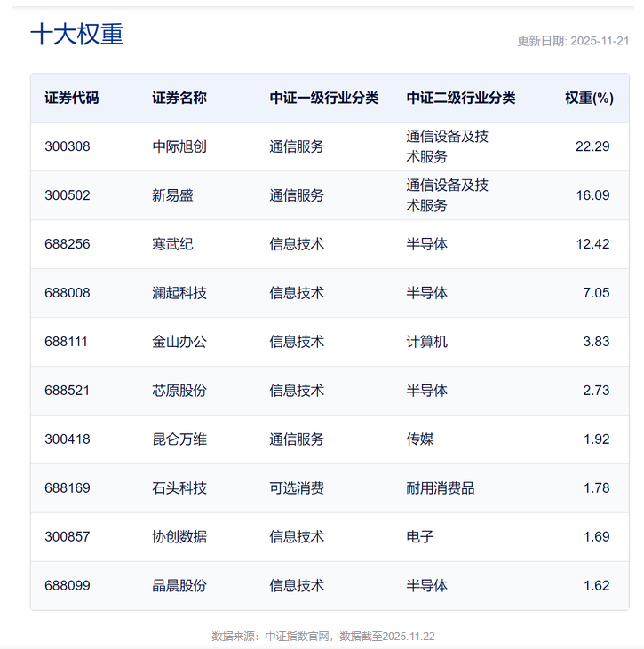The width and height of the screenshot is (644, 649).
Task: Select security code 688169
Action: tap(68, 488)
